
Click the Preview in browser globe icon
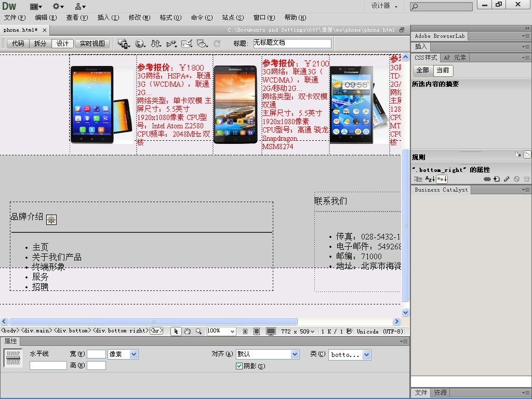[x=140, y=44]
